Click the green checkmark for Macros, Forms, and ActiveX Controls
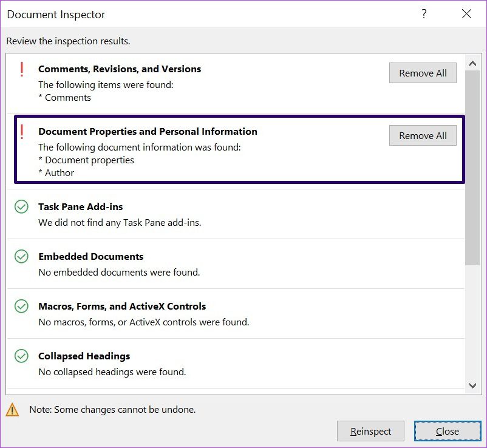 (x=21, y=306)
